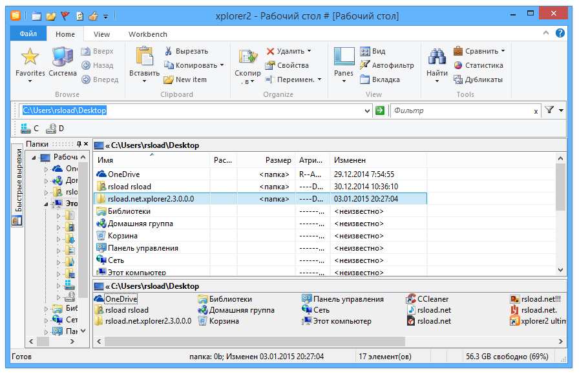This screenshot has width=588, height=376.
Task: Open Свойства properties
Action: tap(287, 66)
